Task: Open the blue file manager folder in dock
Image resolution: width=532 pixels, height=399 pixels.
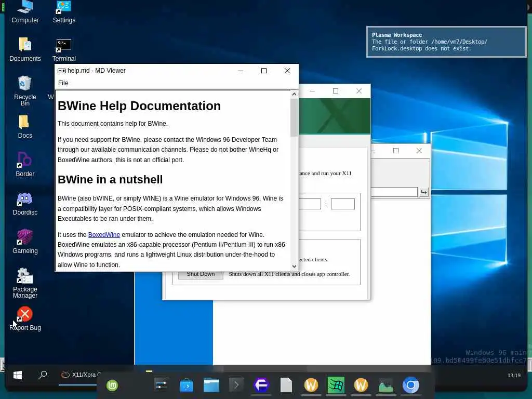Action: [211, 385]
